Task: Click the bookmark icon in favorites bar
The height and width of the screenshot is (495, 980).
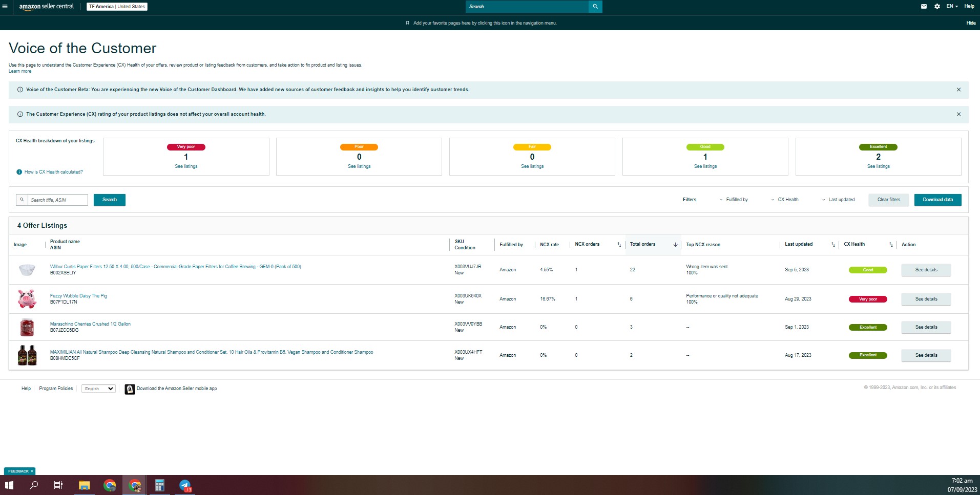Action: [407, 23]
